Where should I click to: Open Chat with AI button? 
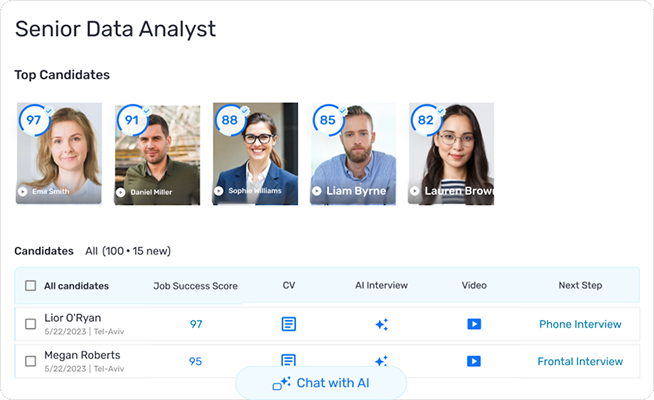point(321,383)
